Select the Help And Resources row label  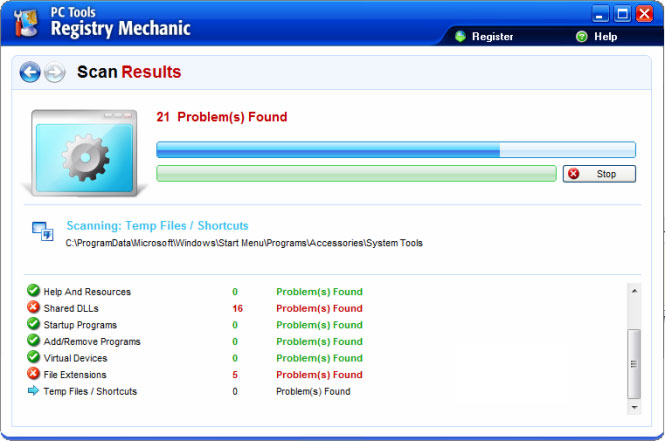(87, 292)
